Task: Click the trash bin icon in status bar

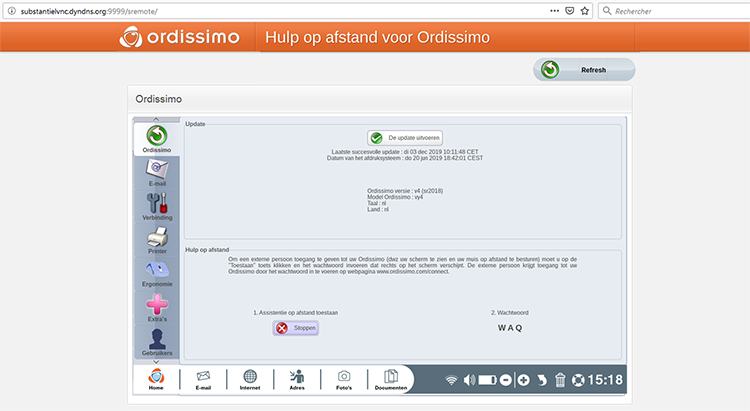Action: click(x=561, y=380)
